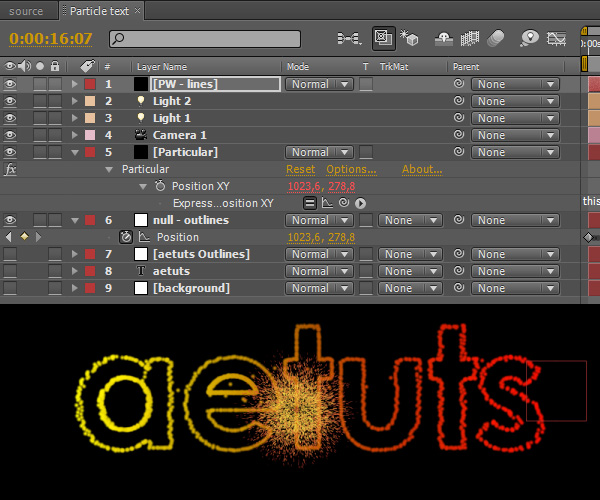Hide the null - outlines layer
The height and width of the screenshot is (500, 600).
click(10, 220)
